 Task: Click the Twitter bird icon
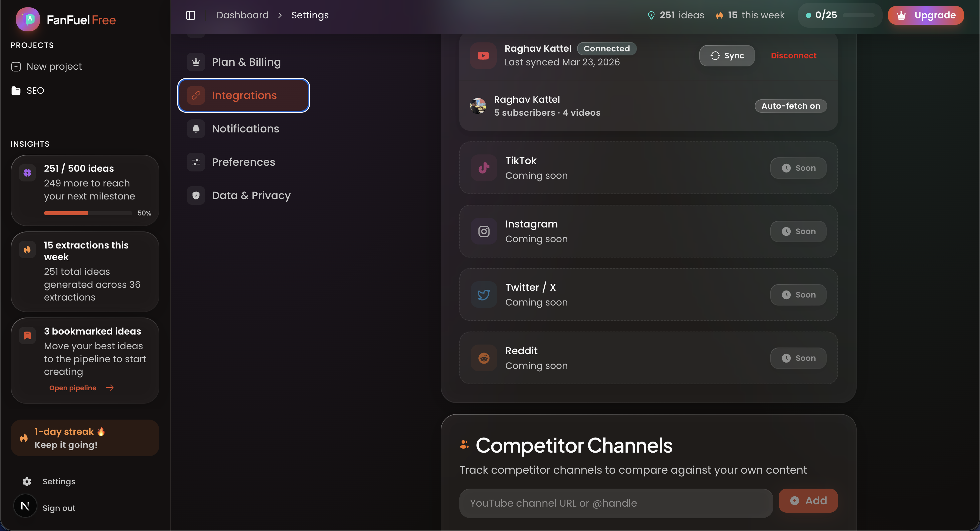coord(484,295)
